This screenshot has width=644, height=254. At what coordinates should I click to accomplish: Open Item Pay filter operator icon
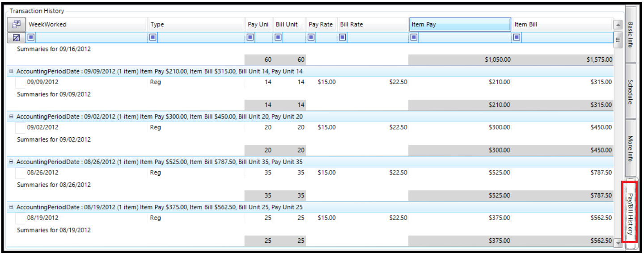[414, 38]
